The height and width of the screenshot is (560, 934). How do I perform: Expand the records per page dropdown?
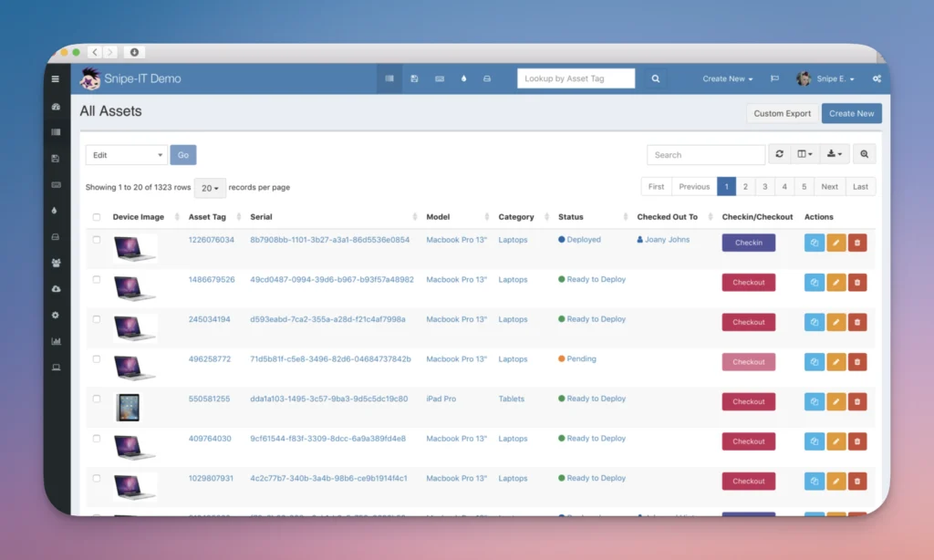pyautogui.click(x=210, y=188)
